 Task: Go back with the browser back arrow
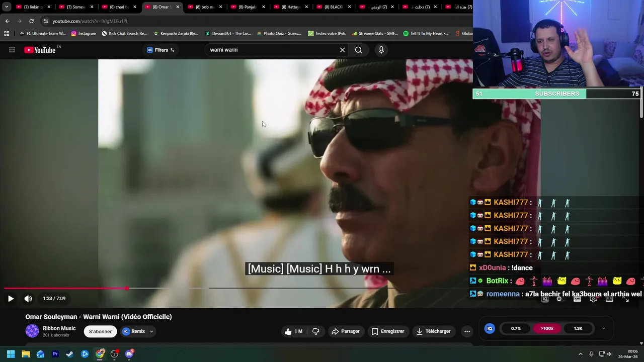coord(7,21)
